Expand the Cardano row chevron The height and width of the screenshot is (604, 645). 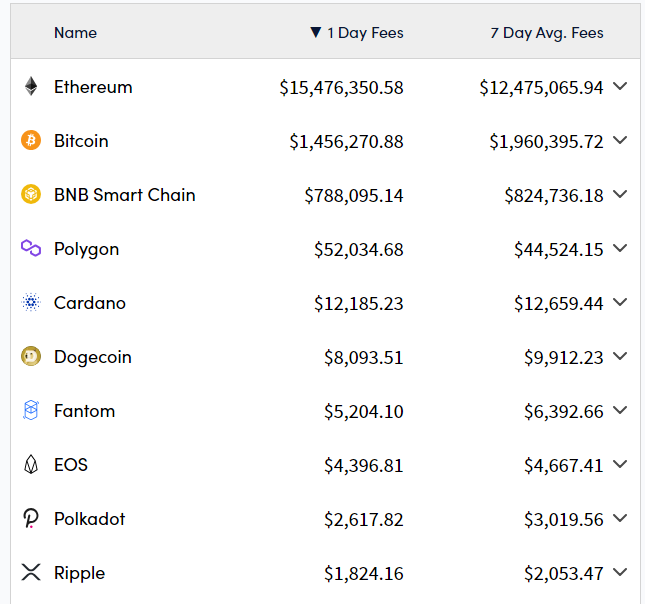[x=620, y=302]
